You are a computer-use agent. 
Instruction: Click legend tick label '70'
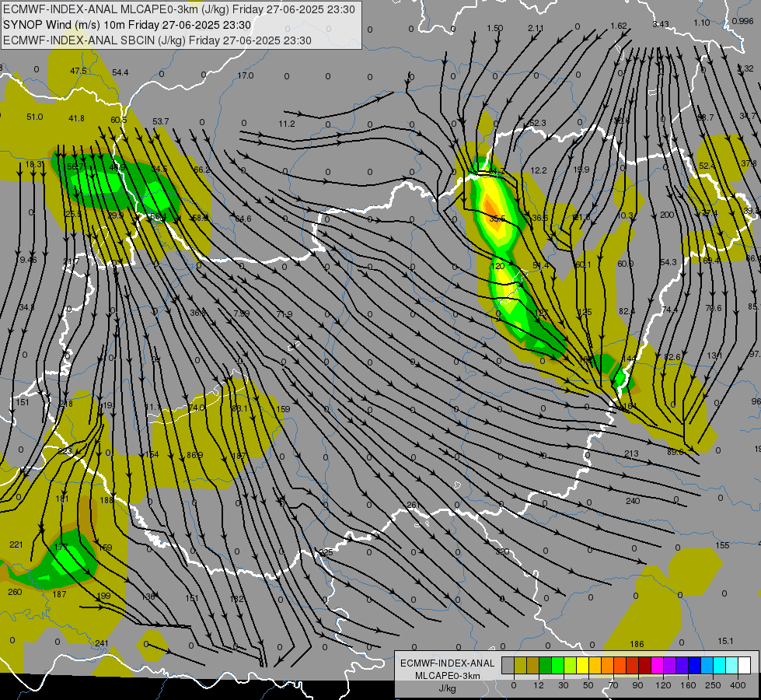613,685
